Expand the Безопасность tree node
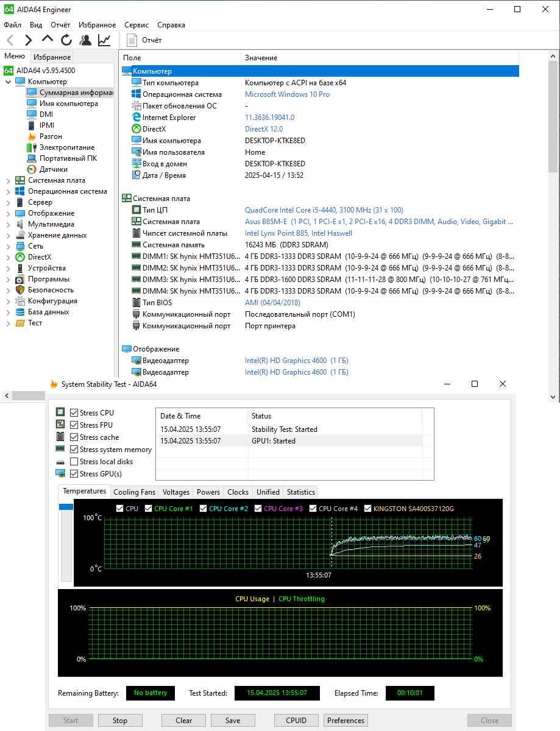Image resolution: width=560 pixels, height=731 pixels. pos(9,290)
